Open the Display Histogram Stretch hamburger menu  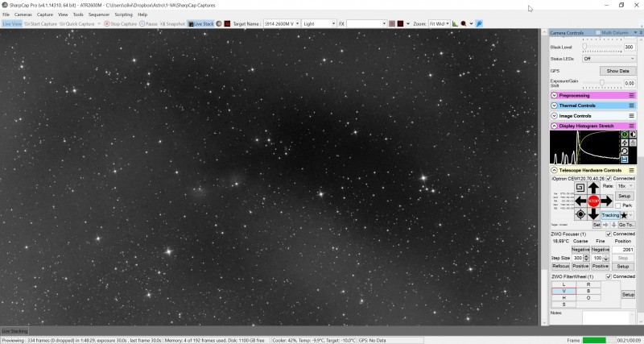point(632,126)
